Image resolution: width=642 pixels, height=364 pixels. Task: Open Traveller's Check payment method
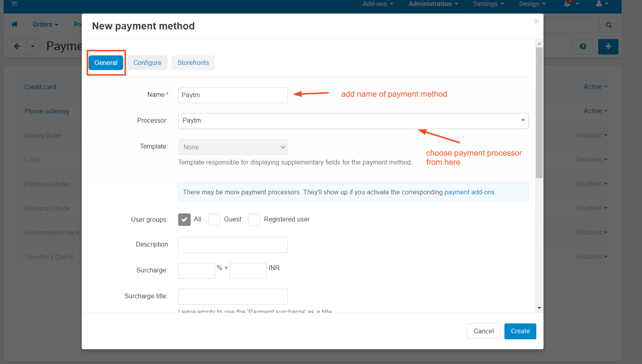49,257
